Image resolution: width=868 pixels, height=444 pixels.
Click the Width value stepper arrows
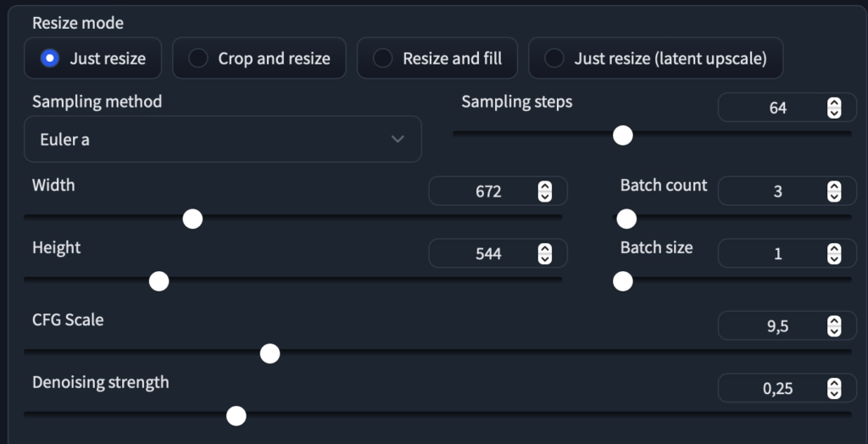(545, 191)
